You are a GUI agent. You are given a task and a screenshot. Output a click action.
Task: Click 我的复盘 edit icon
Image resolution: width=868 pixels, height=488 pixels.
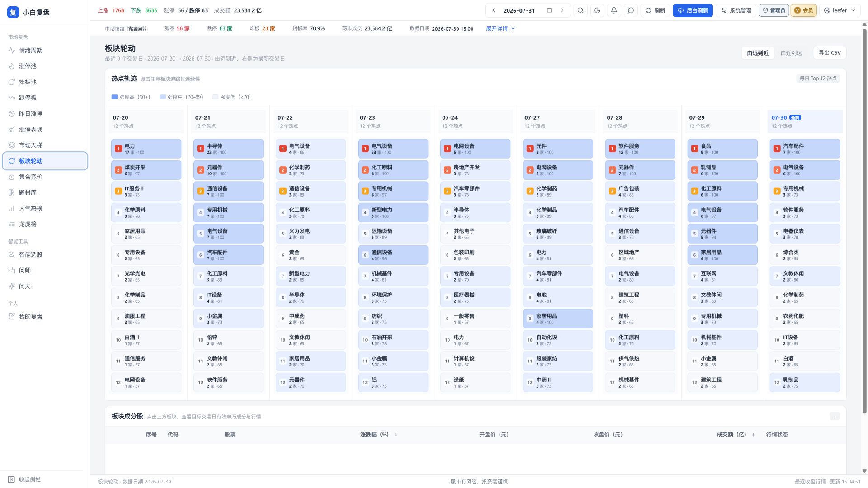click(x=12, y=316)
